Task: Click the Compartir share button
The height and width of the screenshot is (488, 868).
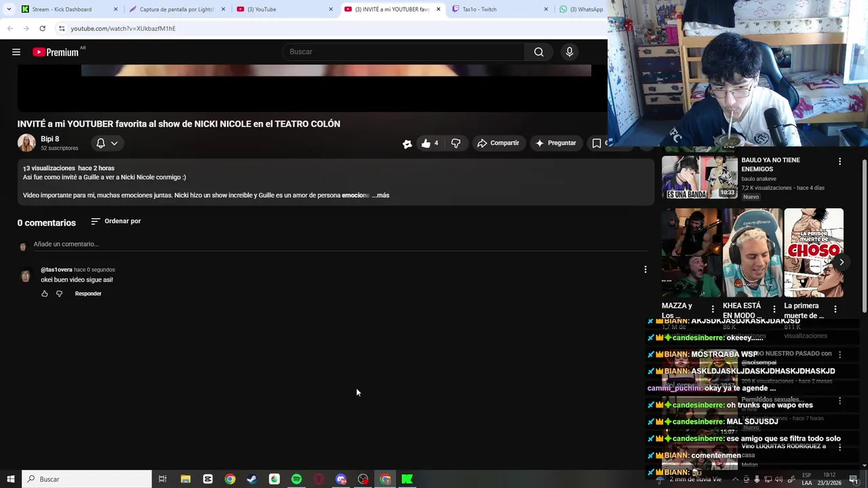Action: (x=498, y=143)
